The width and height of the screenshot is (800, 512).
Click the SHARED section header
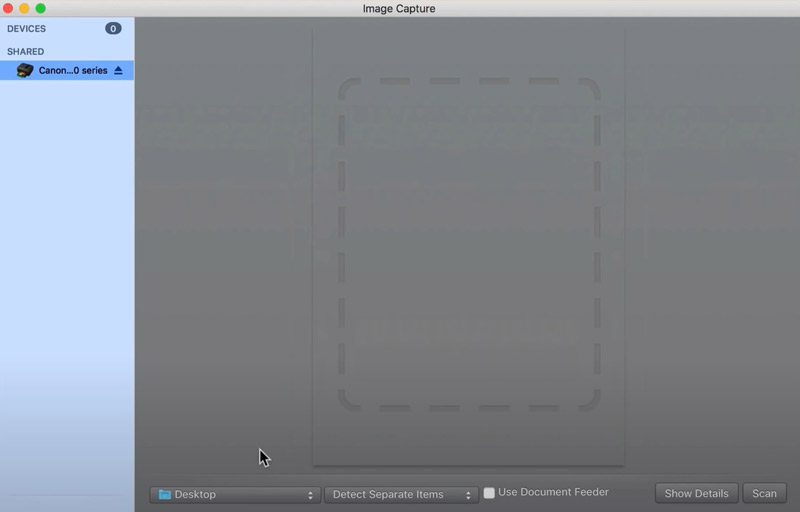(x=26, y=52)
